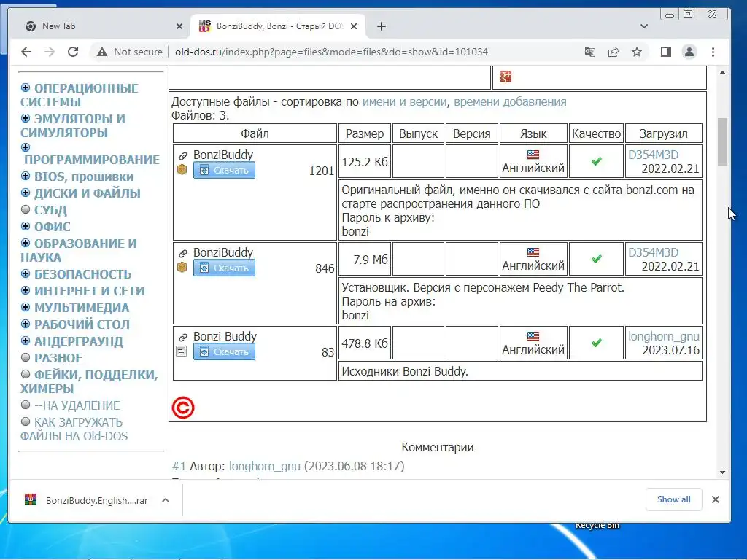Screen dimensions: 747x560
Task: Click the Not secure warning icon
Action: (102, 52)
